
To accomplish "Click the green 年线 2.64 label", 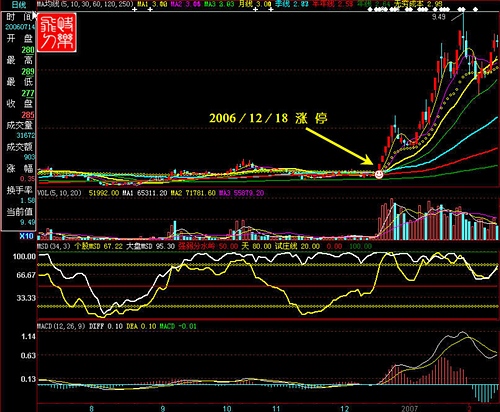I will [x=373, y=4].
